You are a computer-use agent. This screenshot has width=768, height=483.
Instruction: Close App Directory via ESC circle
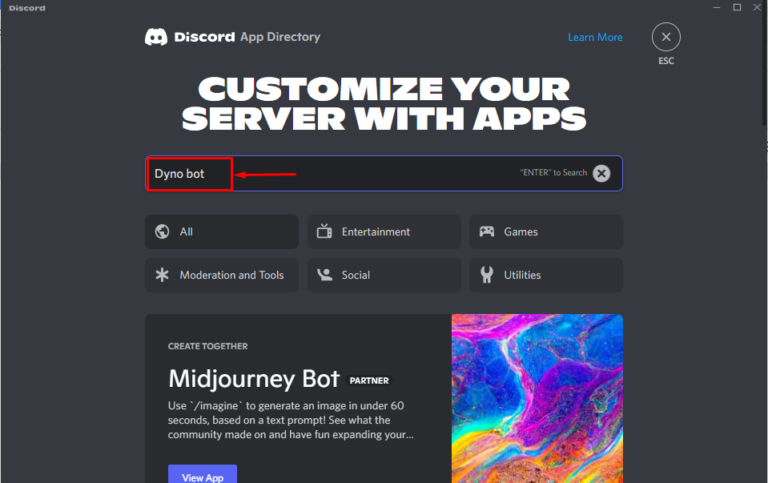click(x=666, y=37)
